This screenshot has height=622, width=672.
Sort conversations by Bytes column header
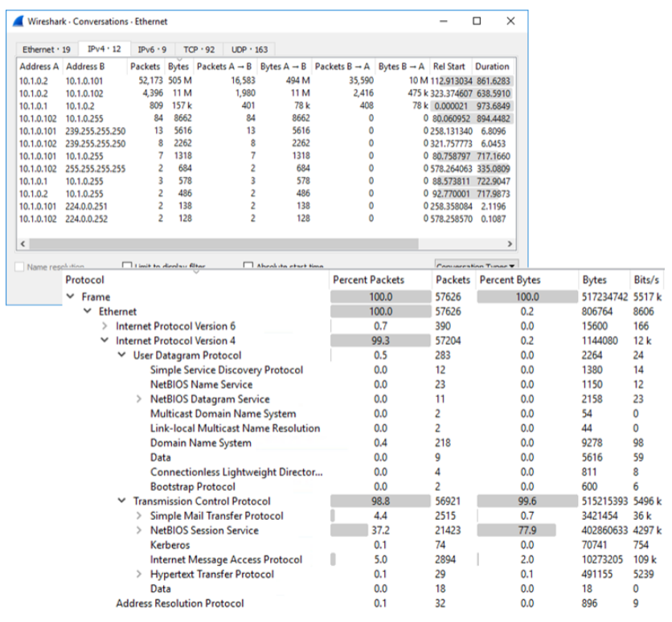click(178, 67)
